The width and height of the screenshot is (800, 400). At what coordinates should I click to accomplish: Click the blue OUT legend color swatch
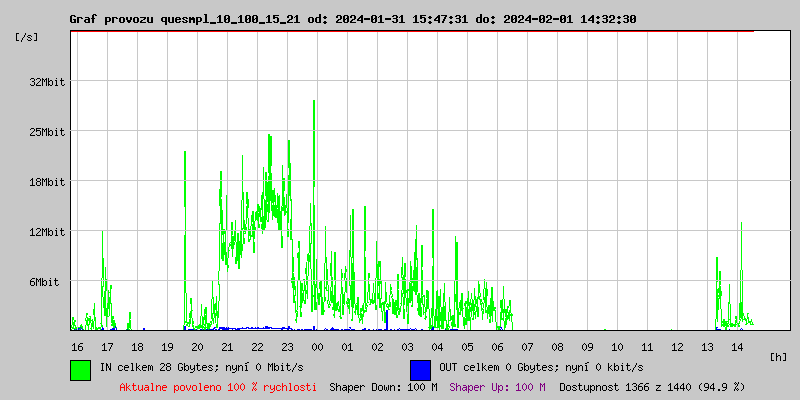coord(420,369)
